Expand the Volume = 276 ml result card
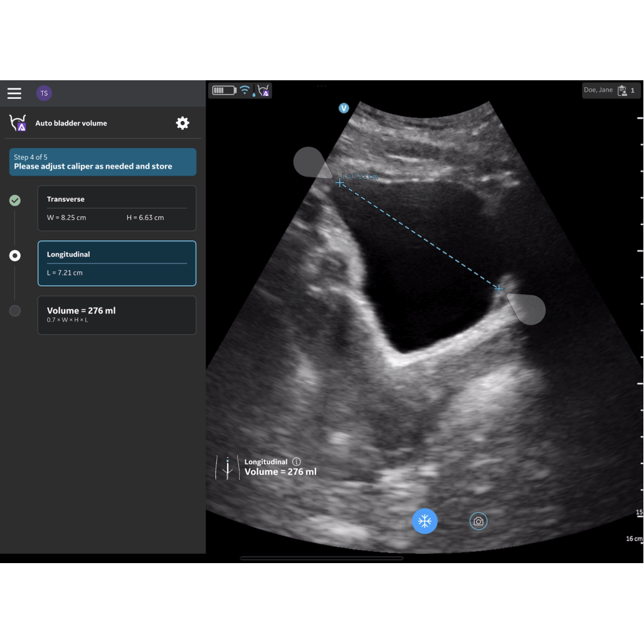644x644 pixels. pos(117,315)
